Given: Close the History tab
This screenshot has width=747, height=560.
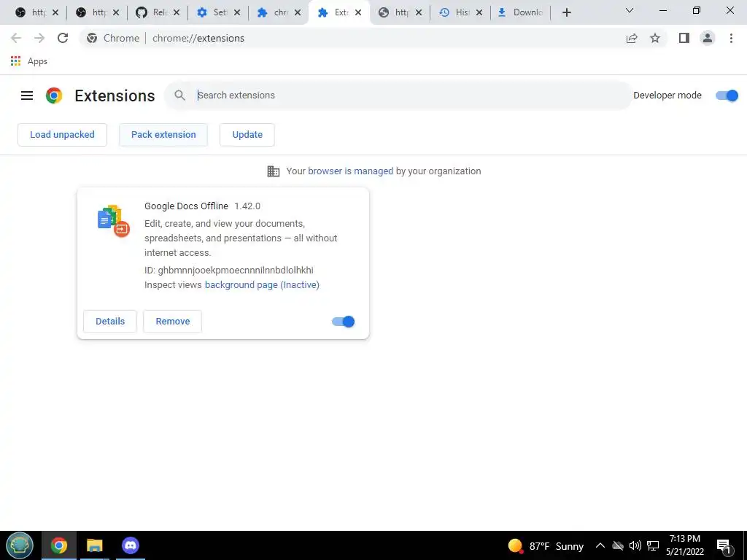Looking at the screenshot, I should coord(479,12).
